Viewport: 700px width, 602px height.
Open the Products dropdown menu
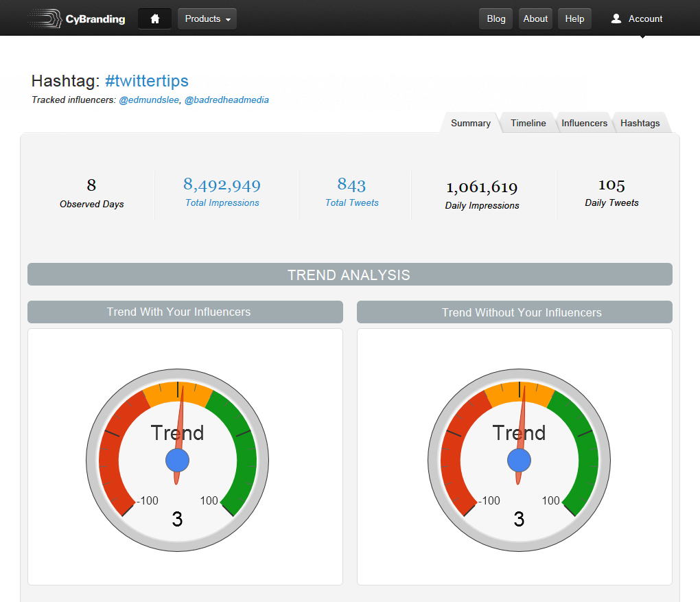(x=207, y=19)
